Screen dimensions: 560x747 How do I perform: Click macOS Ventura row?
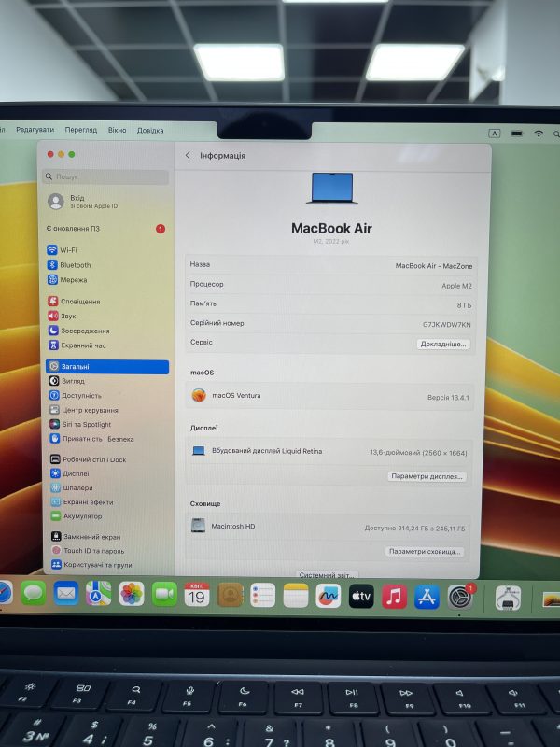coord(329,396)
